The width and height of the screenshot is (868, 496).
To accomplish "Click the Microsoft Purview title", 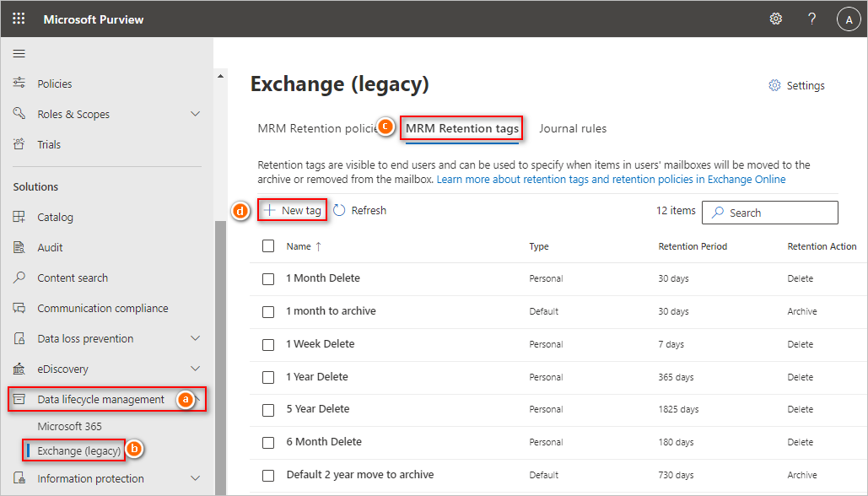I will point(94,19).
